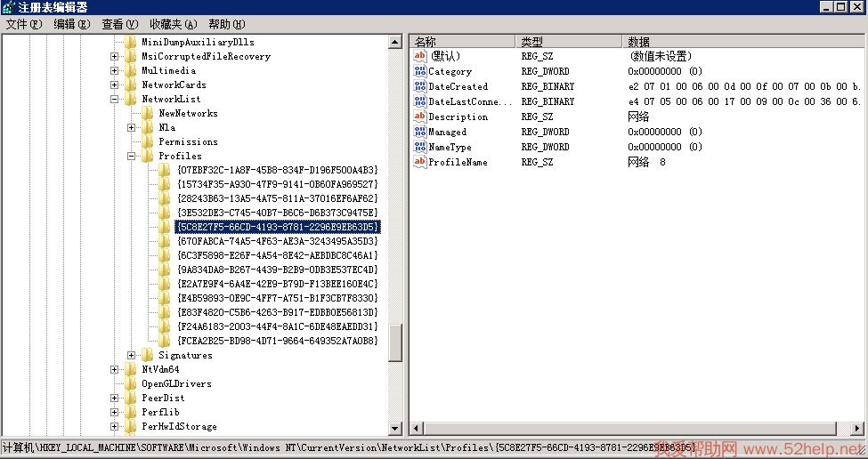This screenshot has width=868, height=459.
Task: Click tree pane scroll down arrow
Action: tap(395, 428)
